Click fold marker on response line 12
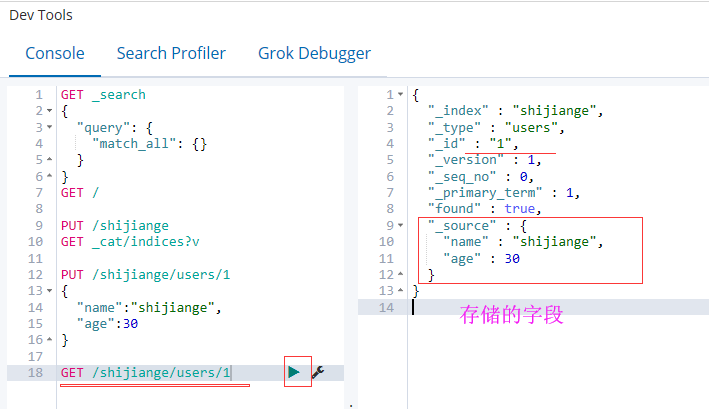This screenshot has height=409, width=709. [x=401, y=274]
